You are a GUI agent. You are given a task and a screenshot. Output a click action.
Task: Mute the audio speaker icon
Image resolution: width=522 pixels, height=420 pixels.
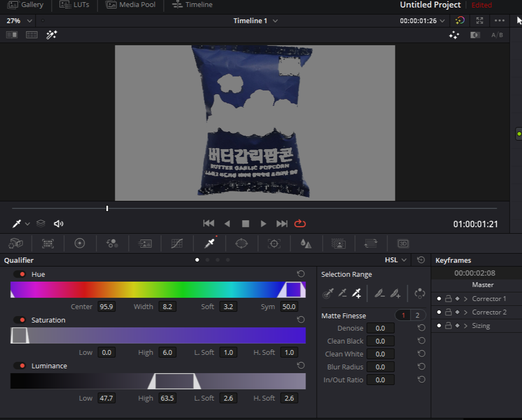pyautogui.click(x=59, y=223)
